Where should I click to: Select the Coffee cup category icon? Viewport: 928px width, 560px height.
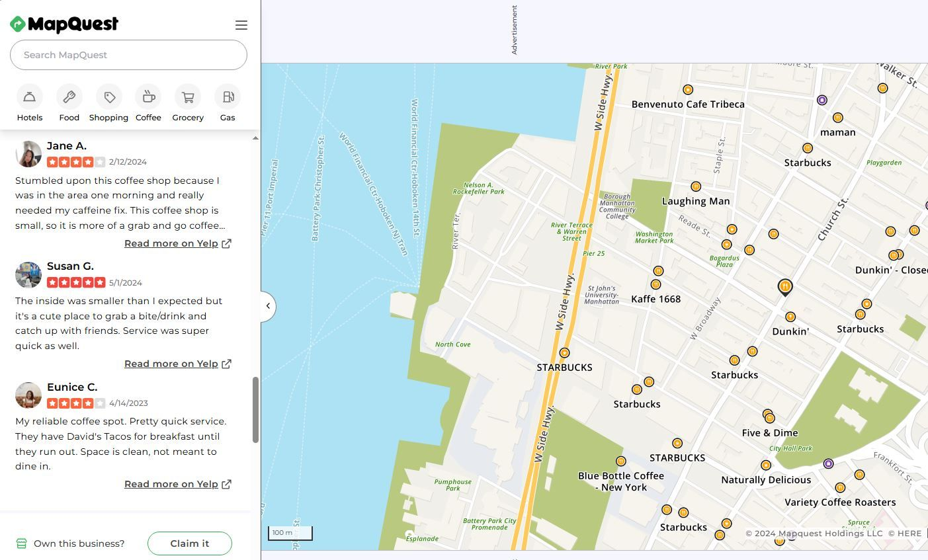[x=148, y=96]
